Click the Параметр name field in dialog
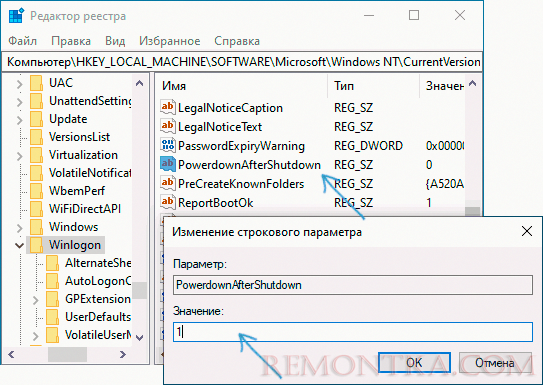The height and width of the screenshot is (385, 543). coord(353,285)
